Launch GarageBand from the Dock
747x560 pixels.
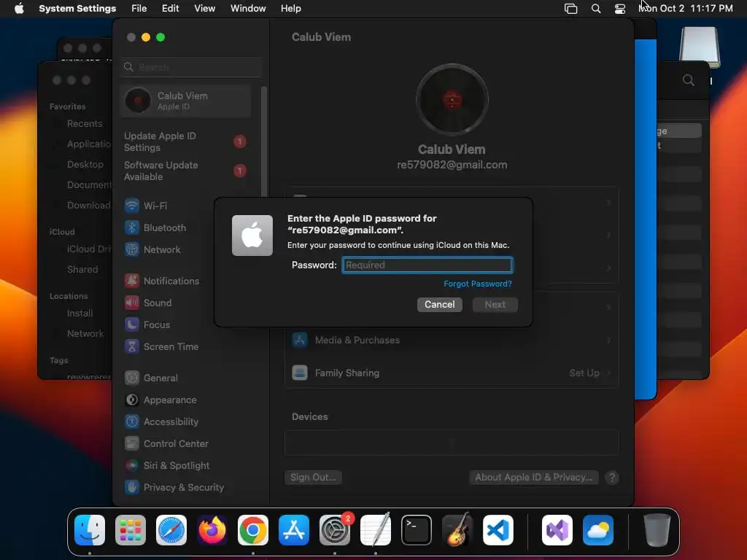457,530
